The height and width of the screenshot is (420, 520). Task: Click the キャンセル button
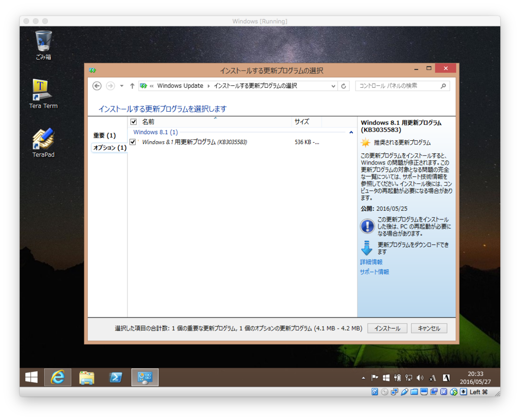click(429, 329)
